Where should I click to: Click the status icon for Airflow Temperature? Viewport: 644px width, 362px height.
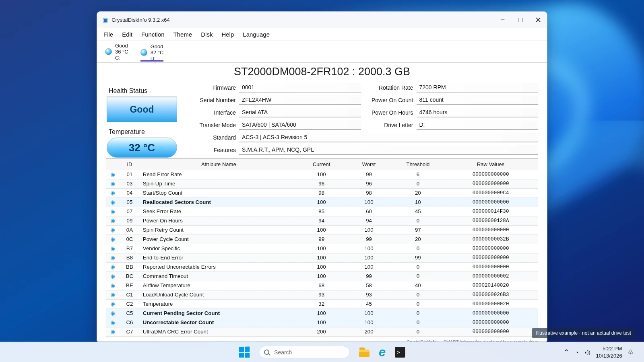pyautogui.click(x=113, y=286)
